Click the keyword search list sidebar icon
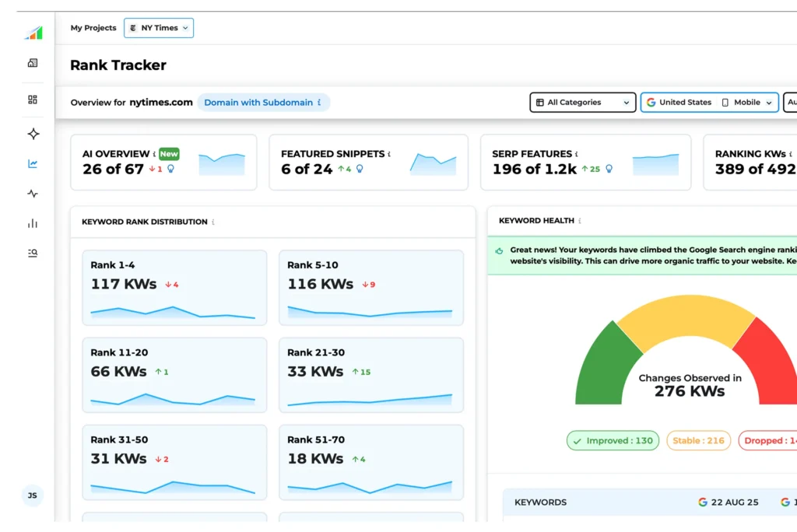 (33, 253)
